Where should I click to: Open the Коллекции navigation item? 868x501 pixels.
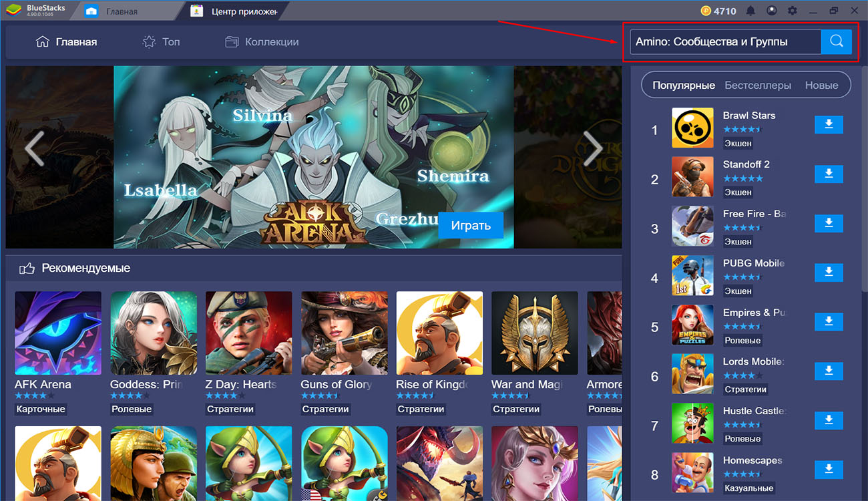tap(262, 41)
